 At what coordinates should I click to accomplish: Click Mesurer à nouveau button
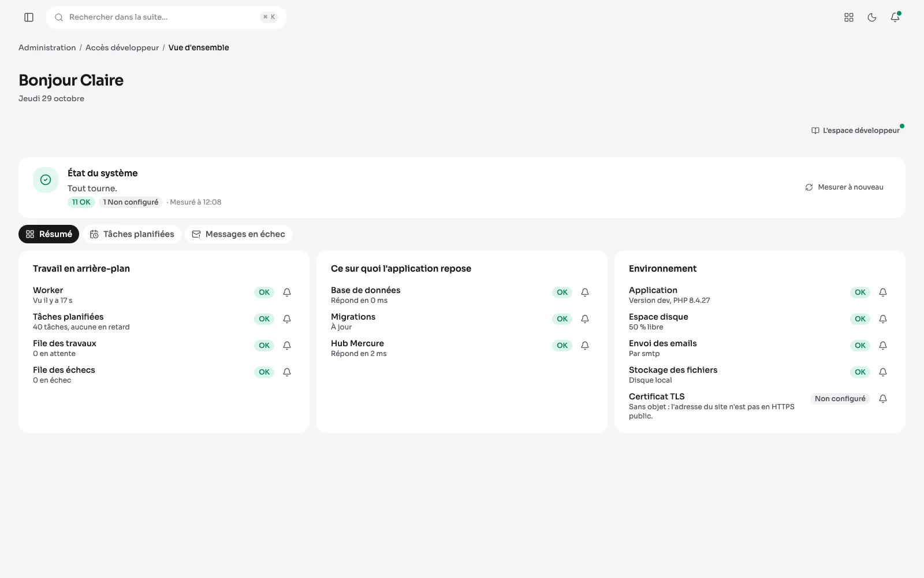point(844,187)
